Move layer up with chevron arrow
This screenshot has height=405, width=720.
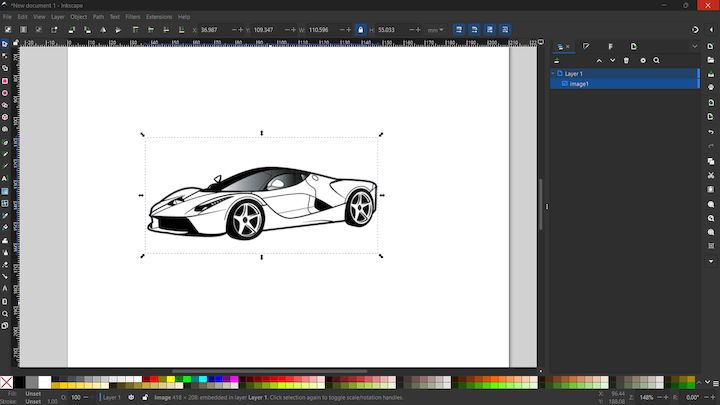(x=599, y=60)
